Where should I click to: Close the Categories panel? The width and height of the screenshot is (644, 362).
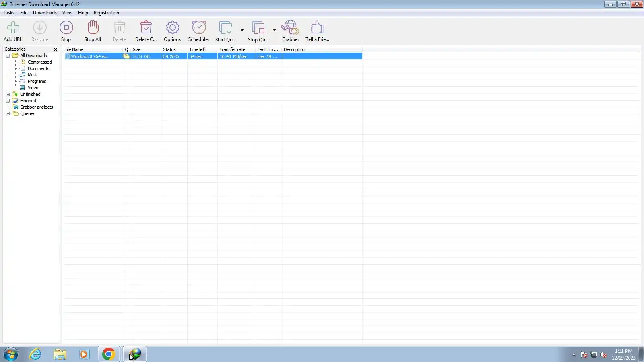pyautogui.click(x=56, y=49)
